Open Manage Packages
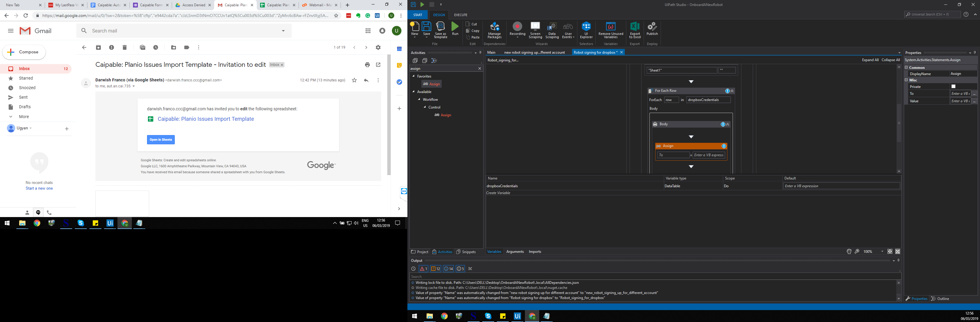 tap(494, 30)
